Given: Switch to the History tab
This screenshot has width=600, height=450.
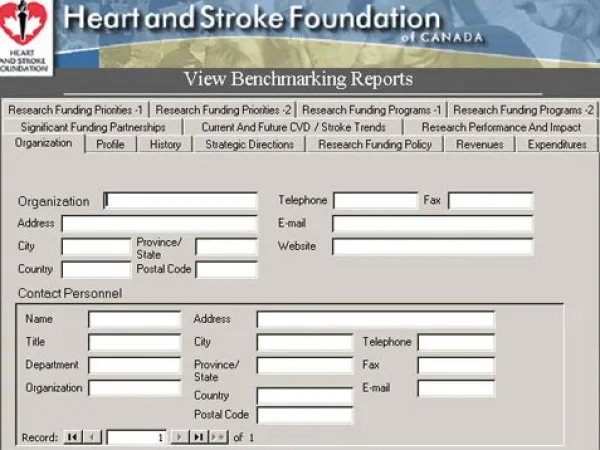Looking at the screenshot, I should click(x=165, y=144).
